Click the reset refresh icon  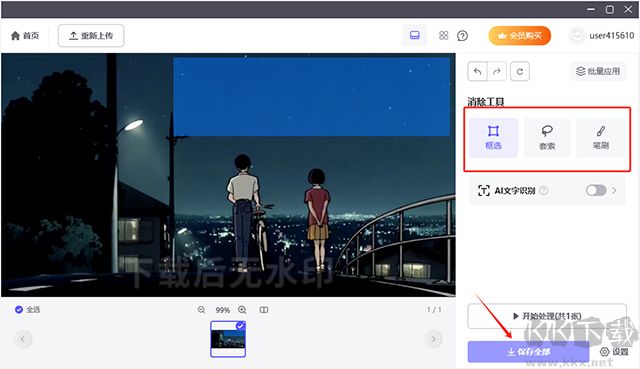click(520, 71)
